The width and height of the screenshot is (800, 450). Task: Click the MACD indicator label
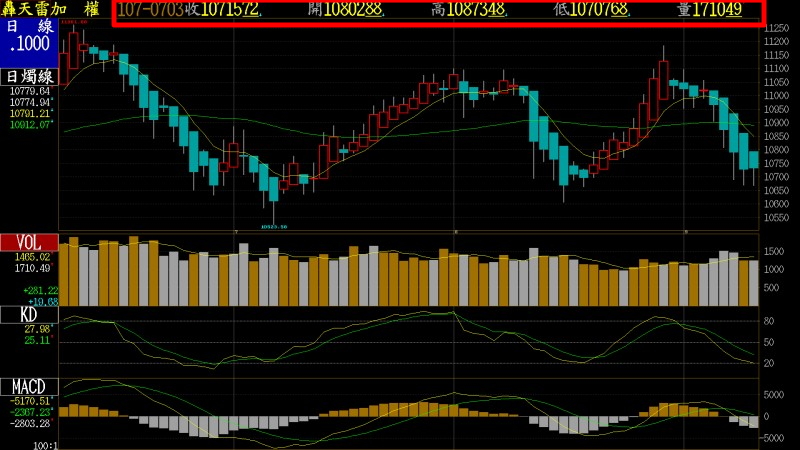29,387
